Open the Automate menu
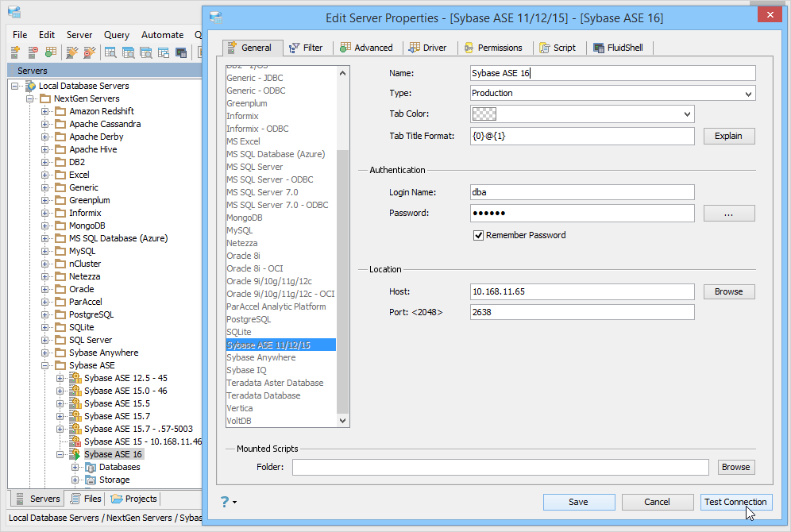This screenshot has height=532, width=791. click(163, 35)
